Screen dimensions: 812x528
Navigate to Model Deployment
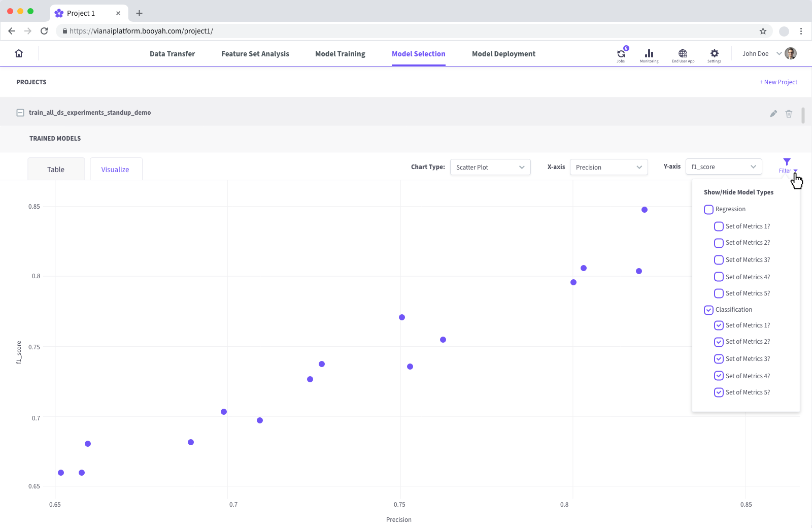coord(503,53)
